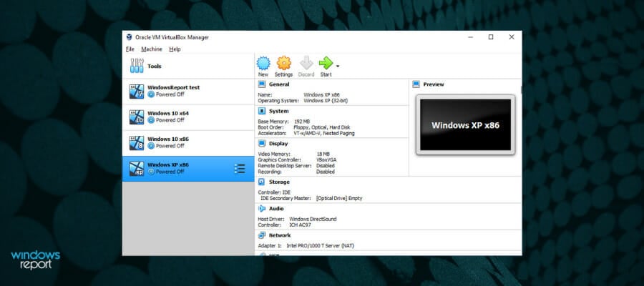Click the Boot Order Floppy, Optical, Hard Disk value
The width and height of the screenshot is (644, 286).
coord(321,127)
